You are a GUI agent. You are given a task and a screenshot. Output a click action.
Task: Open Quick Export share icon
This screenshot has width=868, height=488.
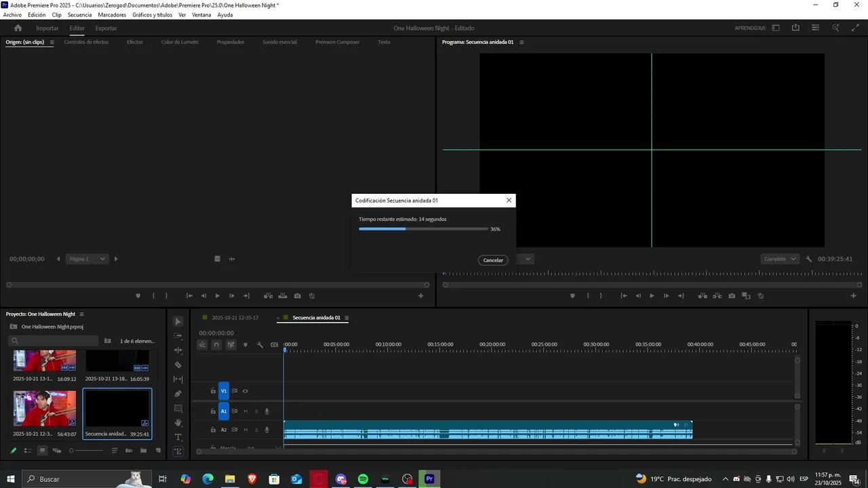click(x=795, y=28)
